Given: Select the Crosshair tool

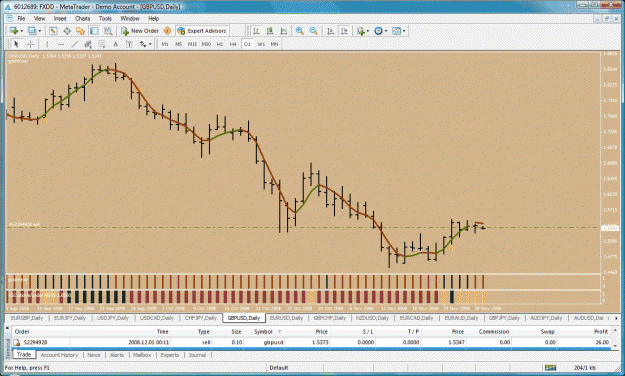Looking at the screenshot, I should click(x=30, y=44).
